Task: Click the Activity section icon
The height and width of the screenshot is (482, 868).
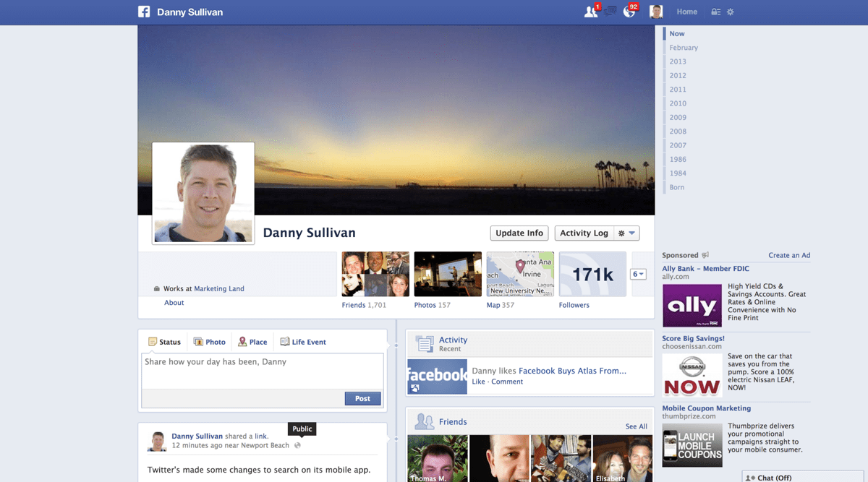Action: tap(425, 343)
